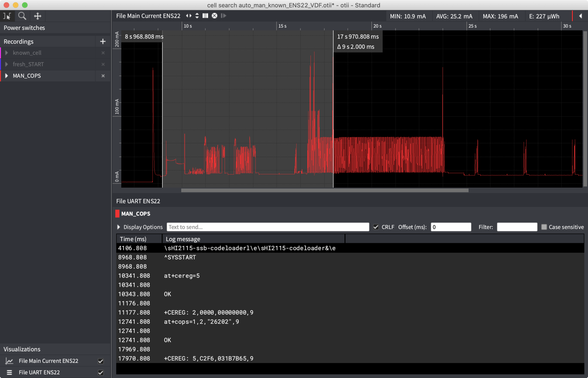Select the zoom magnifier tool

tap(22, 16)
